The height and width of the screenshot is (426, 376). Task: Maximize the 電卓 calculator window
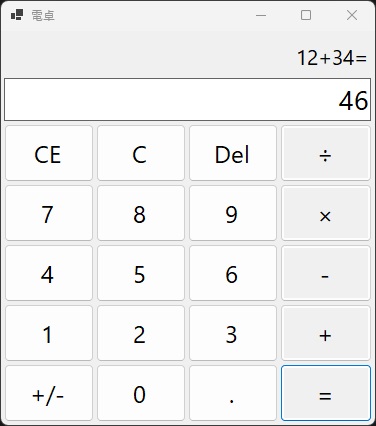click(x=306, y=15)
